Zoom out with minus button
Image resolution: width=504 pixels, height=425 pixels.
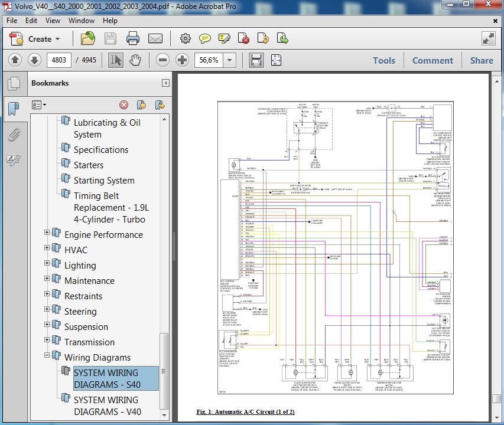coord(162,60)
